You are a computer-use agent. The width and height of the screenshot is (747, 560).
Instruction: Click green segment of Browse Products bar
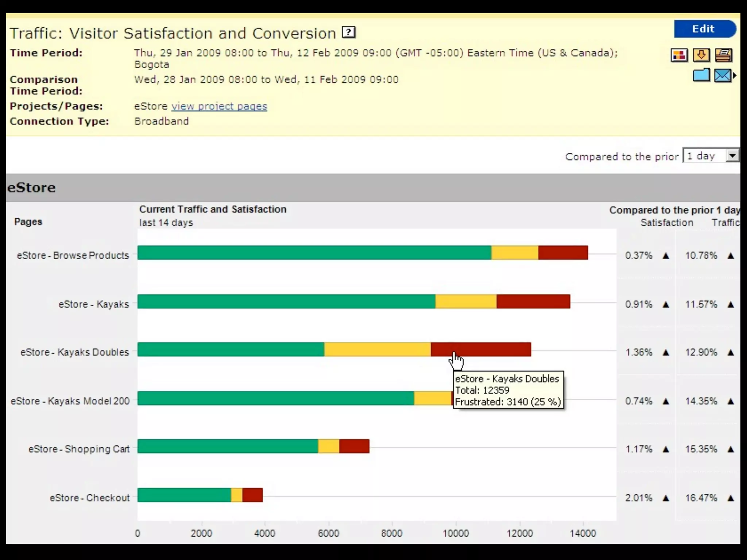(314, 253)
